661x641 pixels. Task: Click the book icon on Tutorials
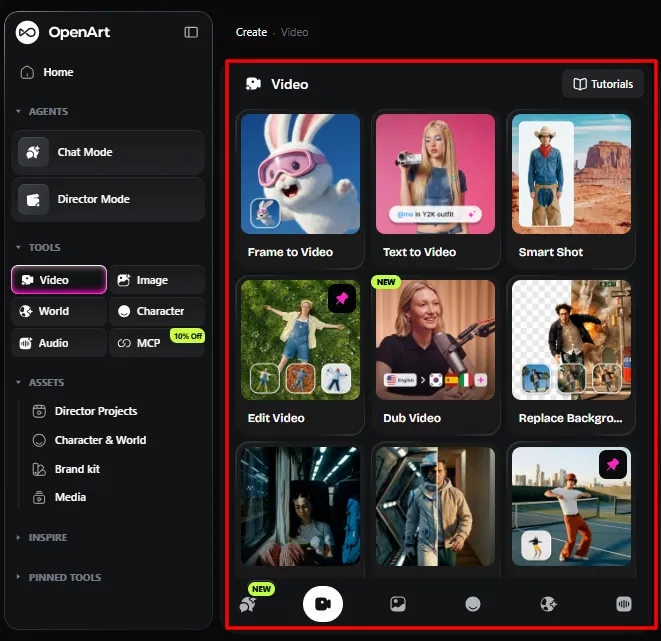pos(580,84)
